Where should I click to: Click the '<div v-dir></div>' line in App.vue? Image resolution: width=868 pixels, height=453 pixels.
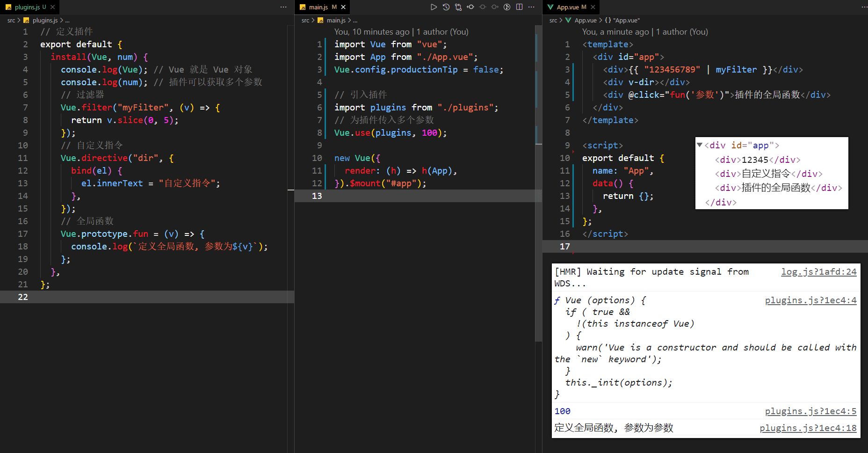646,82
